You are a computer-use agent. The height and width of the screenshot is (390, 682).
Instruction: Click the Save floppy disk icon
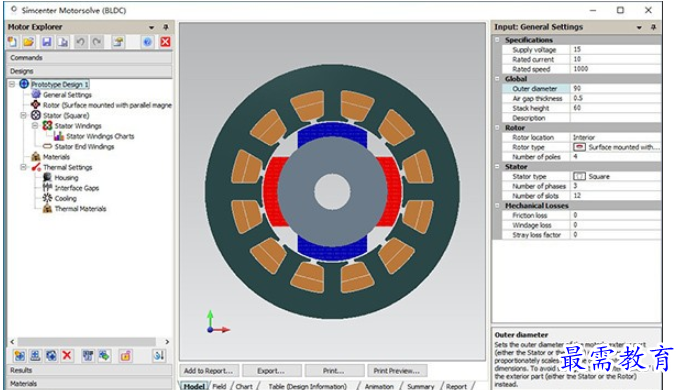click(x=47, y=42)
